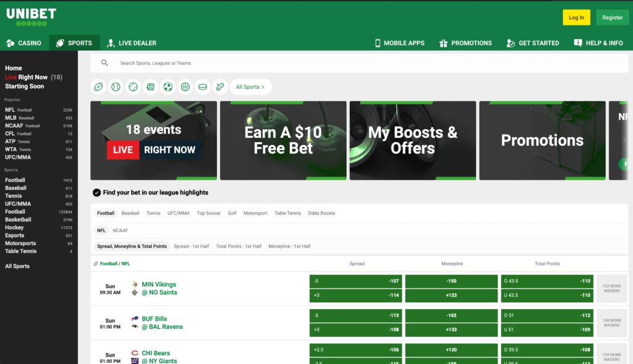This screenshot has height=364, width=633.
Task: Open Mobile Apps menu item
Action: click(400, 43)
